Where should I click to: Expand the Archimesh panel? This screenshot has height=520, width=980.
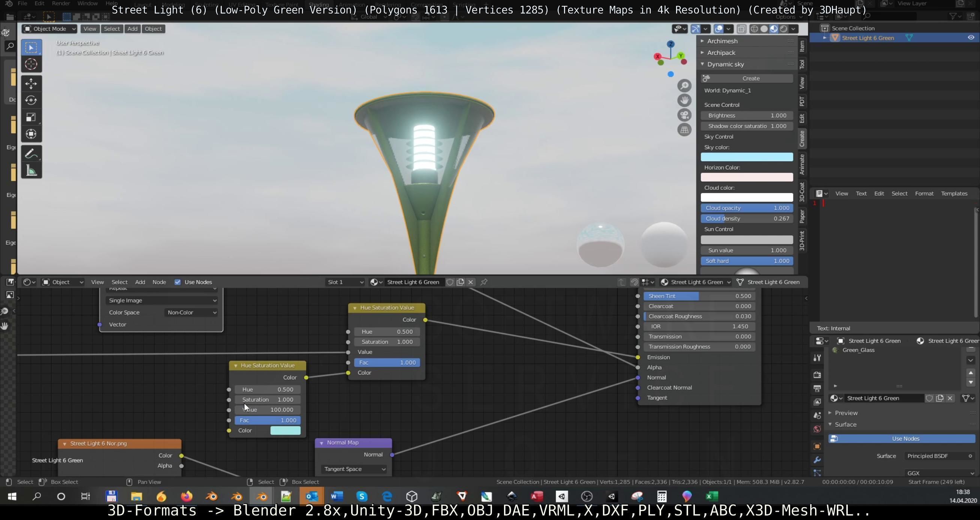coord(722,41)
